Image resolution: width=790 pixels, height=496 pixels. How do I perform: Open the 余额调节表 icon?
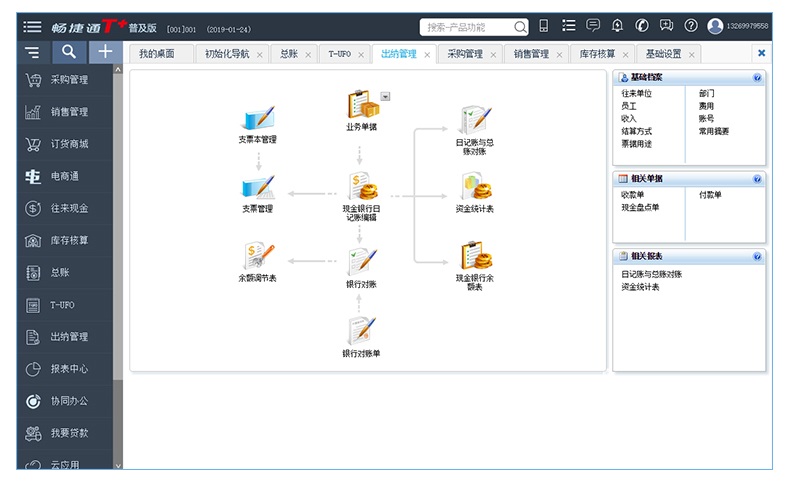[x=257, y=257]
